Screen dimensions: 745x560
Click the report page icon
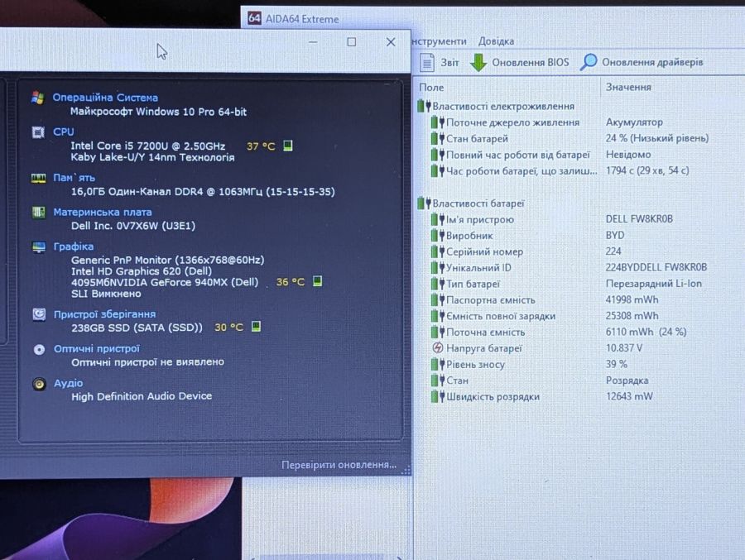[x=426, y=62]
